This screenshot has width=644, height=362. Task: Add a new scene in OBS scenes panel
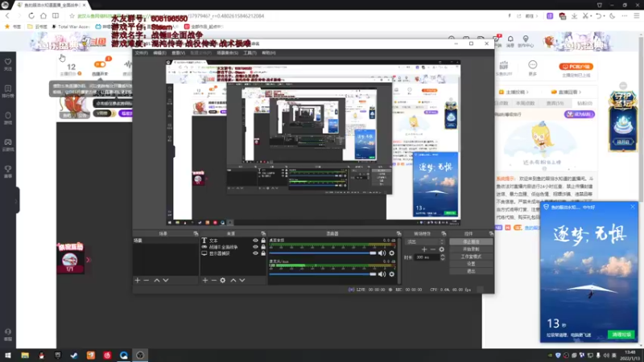[x=138, y=280]
